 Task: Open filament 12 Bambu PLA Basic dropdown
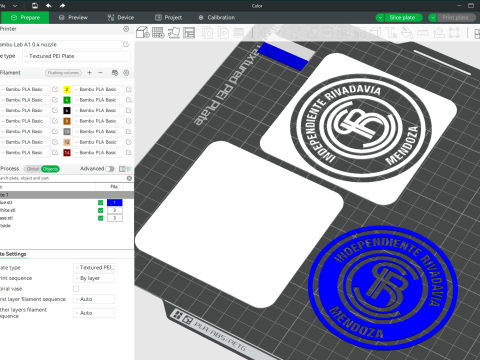click(x=98, y=142)
